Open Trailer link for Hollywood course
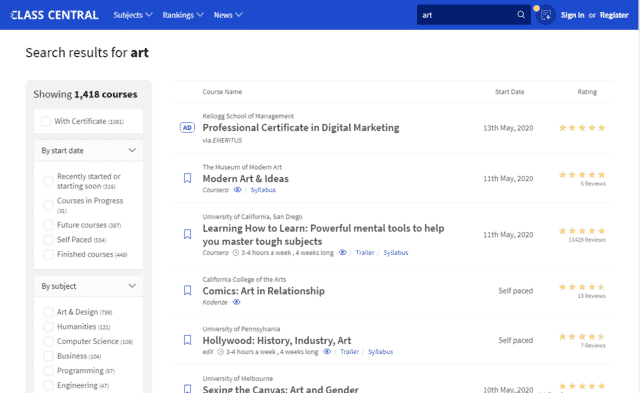 pos(349,351)
